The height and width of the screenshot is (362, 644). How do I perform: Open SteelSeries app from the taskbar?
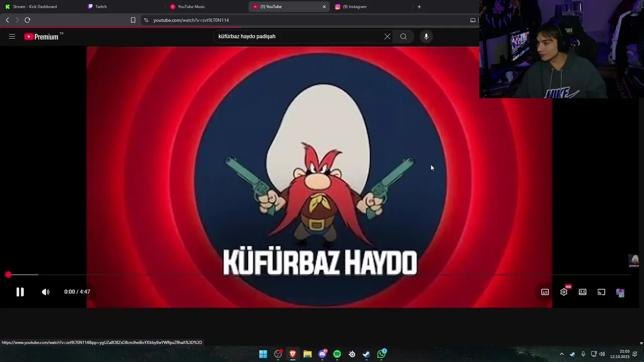point(352,354)
